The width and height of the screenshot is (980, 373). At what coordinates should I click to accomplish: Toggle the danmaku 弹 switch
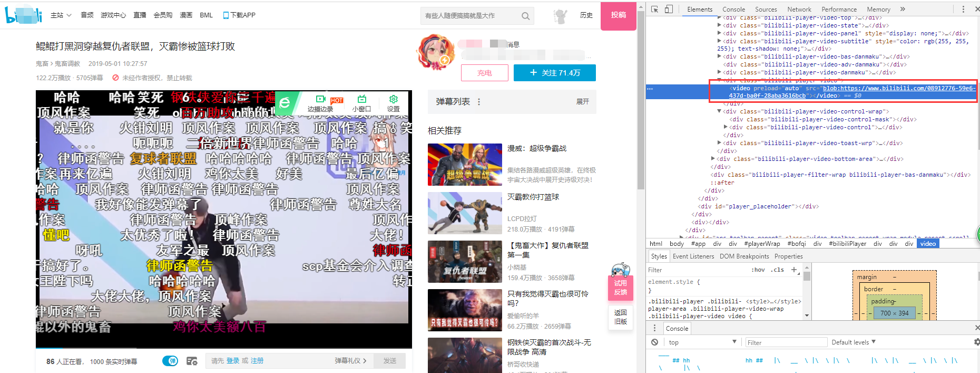pos(170,361)
